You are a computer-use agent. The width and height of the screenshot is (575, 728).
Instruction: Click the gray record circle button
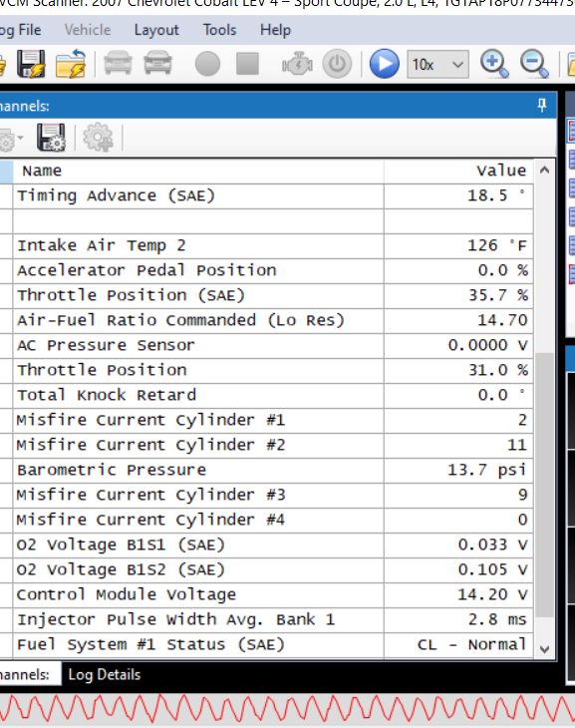click(x=207, y=64)
